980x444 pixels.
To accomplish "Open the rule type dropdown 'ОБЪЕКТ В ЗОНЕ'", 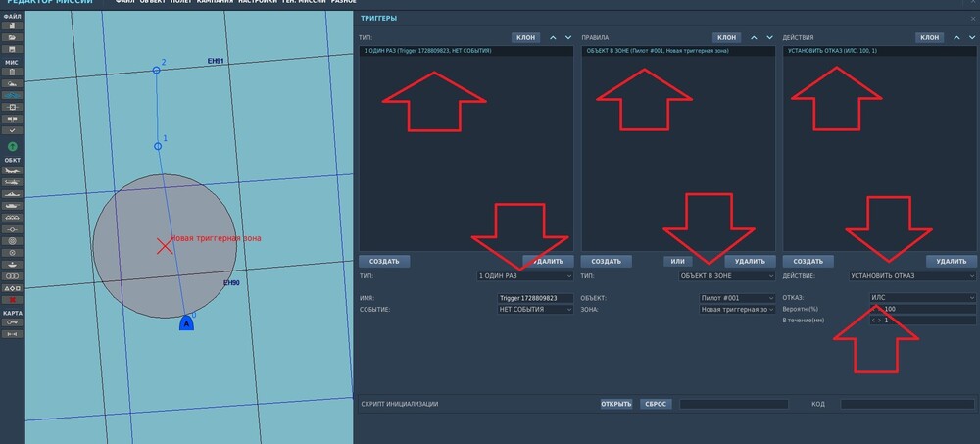I will point(727,275).
